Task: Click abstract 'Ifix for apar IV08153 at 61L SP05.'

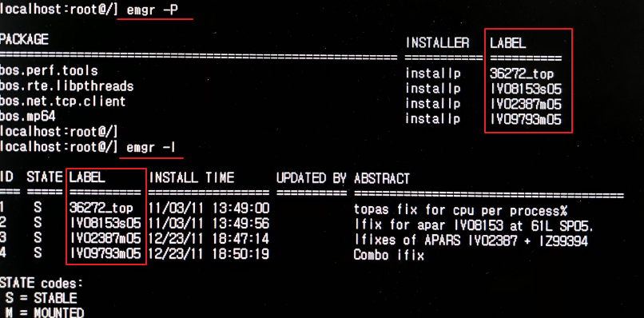Action: point(475,225)
